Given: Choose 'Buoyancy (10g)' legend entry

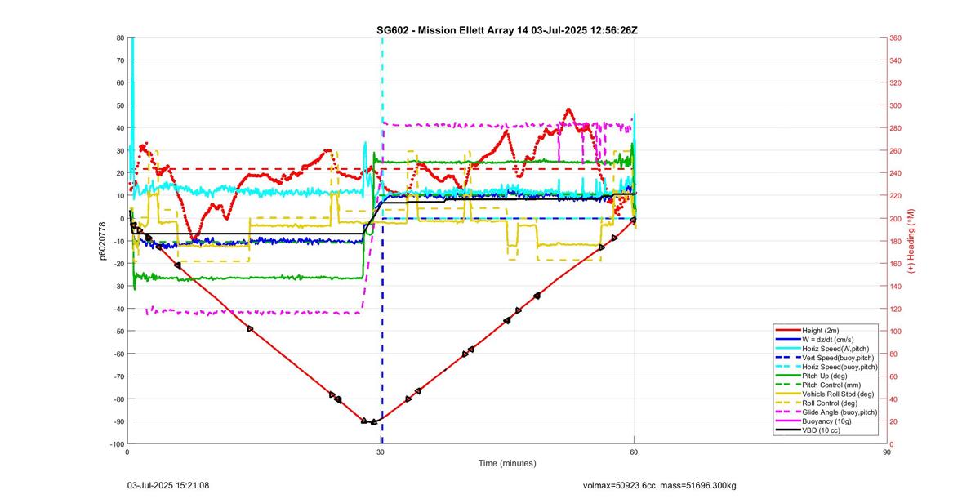Looking at the screenshot, I should pyautogui.click(x=826, y=421).
